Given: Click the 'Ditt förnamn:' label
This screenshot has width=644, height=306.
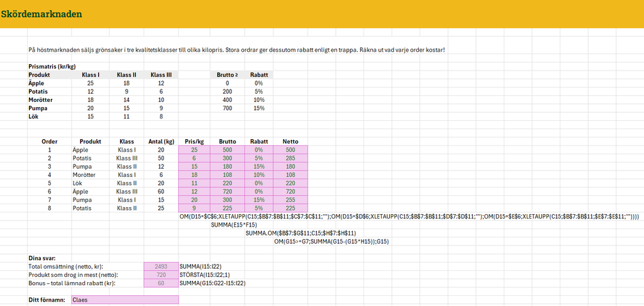Looking at the screenshot, I should tap(47, 300).
